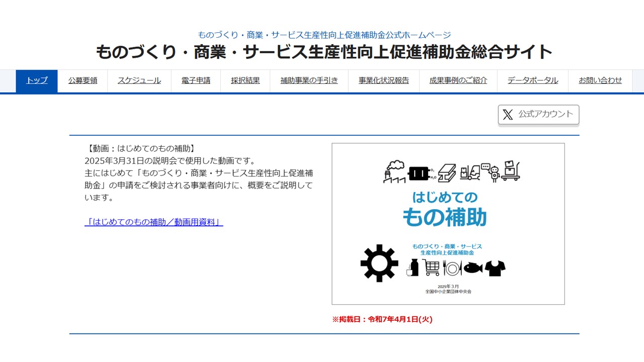Click the text 2025年3月31日の説明会で使用した動画です。
Image resolution: width=644 pixels, height=362 pixels.
[x=170, y=161]
